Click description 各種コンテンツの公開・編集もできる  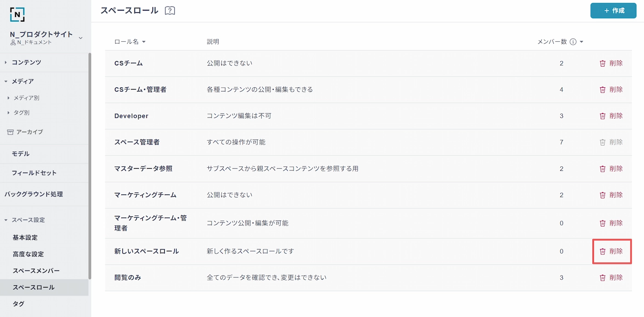(260, 90)
